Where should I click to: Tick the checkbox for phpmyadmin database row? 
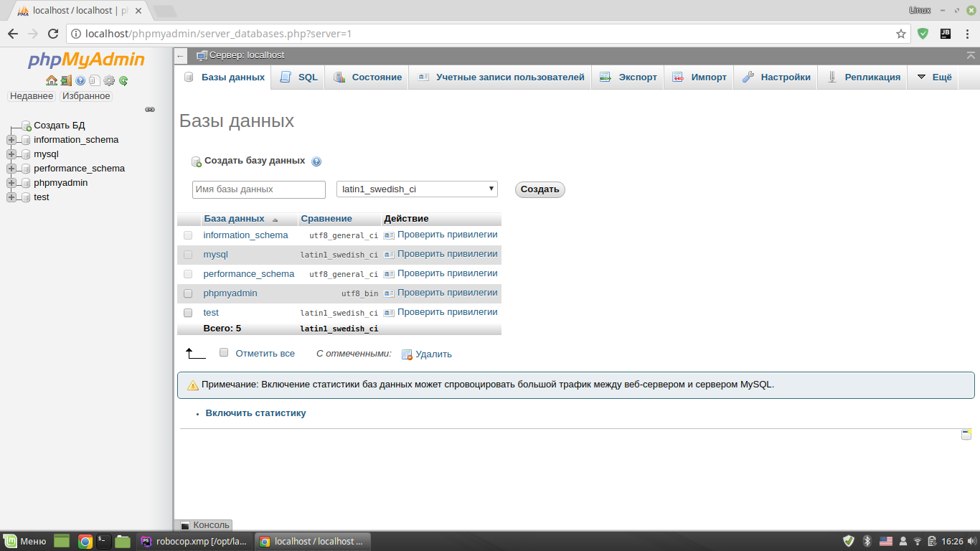pos(188,293)
